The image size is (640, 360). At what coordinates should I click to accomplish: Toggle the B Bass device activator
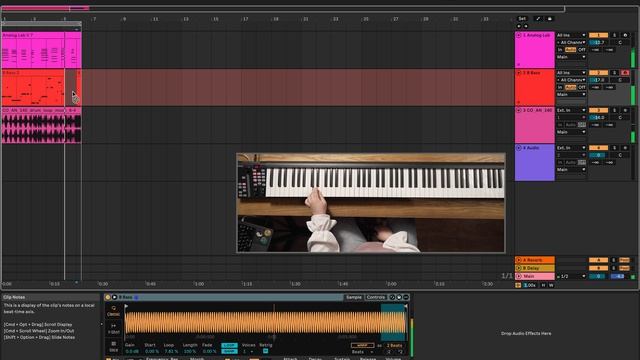[x=108, y=297]
